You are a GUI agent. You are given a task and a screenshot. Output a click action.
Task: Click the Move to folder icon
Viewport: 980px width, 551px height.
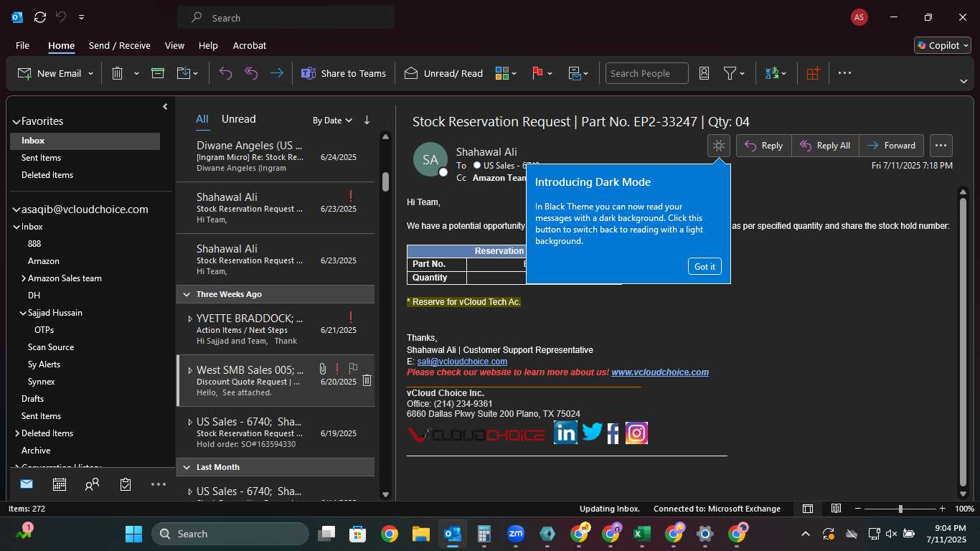183,73
